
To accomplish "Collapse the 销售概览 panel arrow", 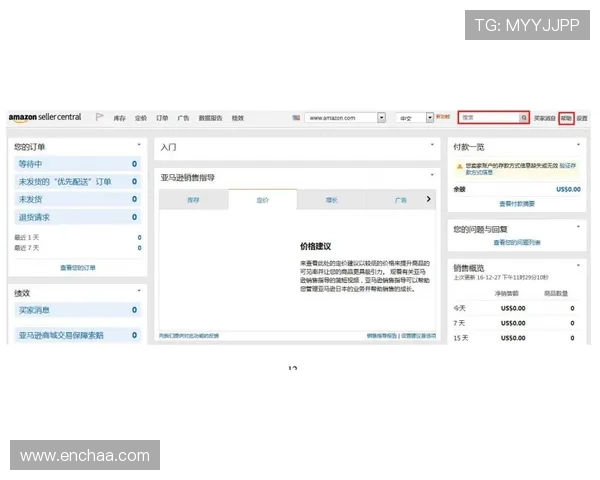I will point(578,265).
